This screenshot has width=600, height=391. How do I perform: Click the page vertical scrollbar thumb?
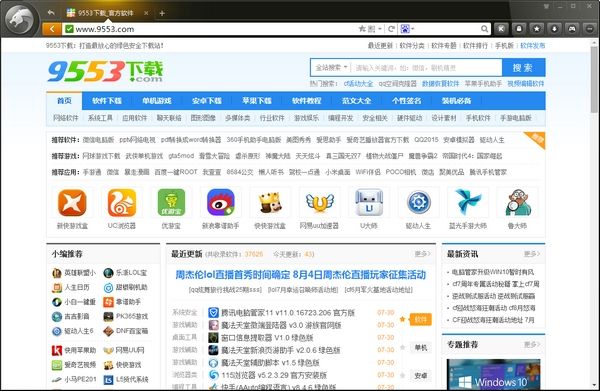594,80
